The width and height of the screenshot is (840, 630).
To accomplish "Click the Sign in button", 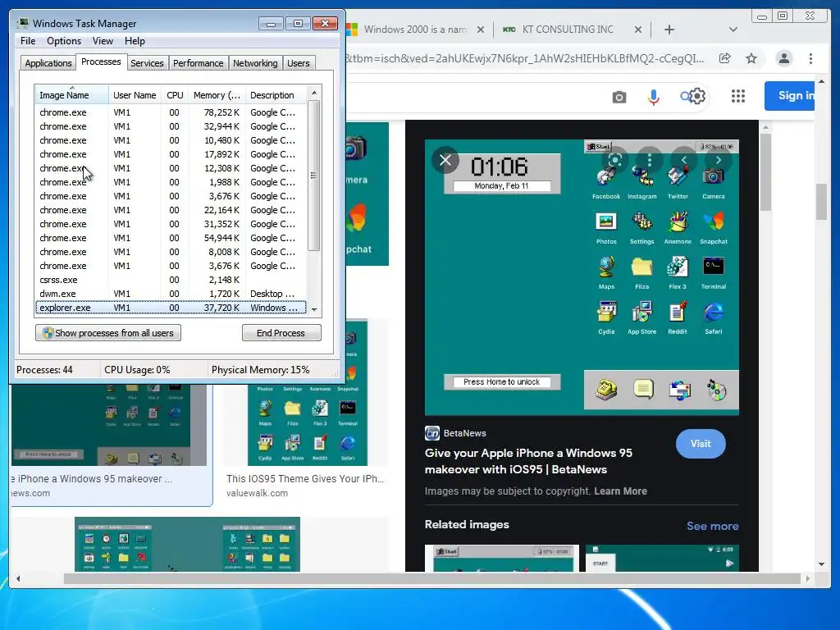I will [x=790, y=96].
